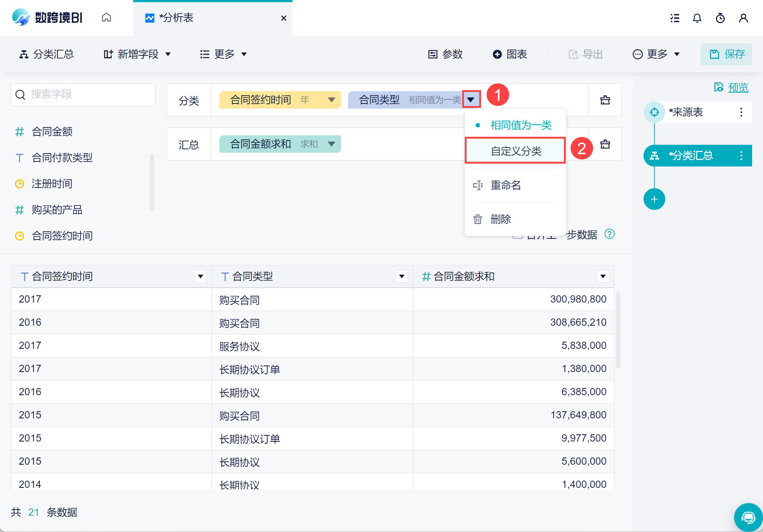Expand the right 更多 options menu
Image resolution: width=763 pixels, height=532 pixels.
pyautogui.click(x=656, y=54)
